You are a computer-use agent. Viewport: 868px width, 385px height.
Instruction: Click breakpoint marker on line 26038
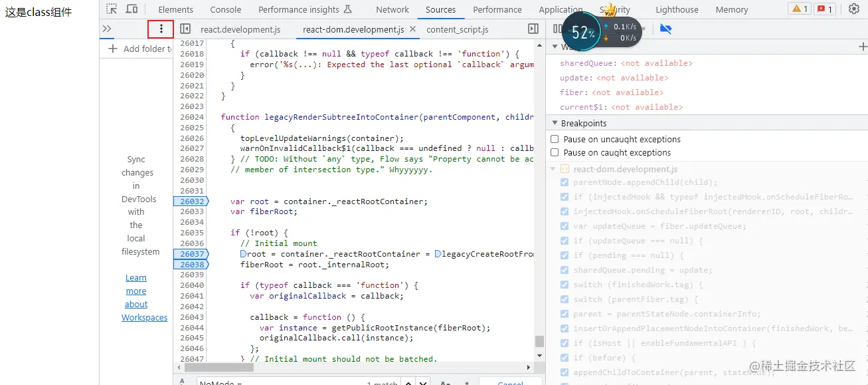[x=191, y=265]
